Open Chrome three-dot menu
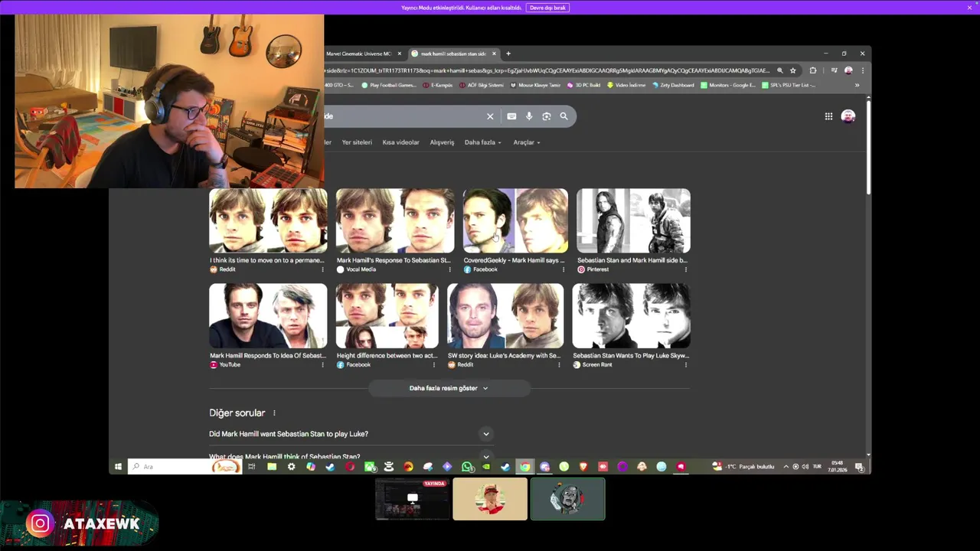 coord(862,70)
